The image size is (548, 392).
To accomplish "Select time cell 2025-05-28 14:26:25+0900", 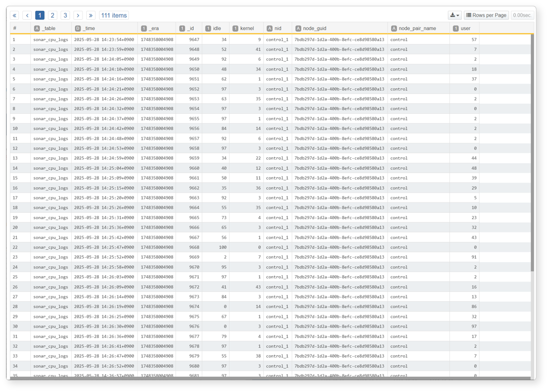I will [x=104, y=317].
